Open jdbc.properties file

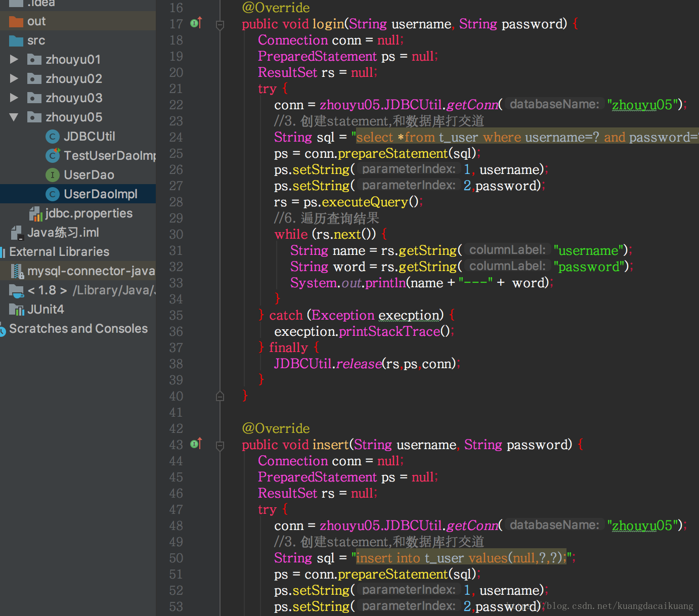[x=89, y=213]
